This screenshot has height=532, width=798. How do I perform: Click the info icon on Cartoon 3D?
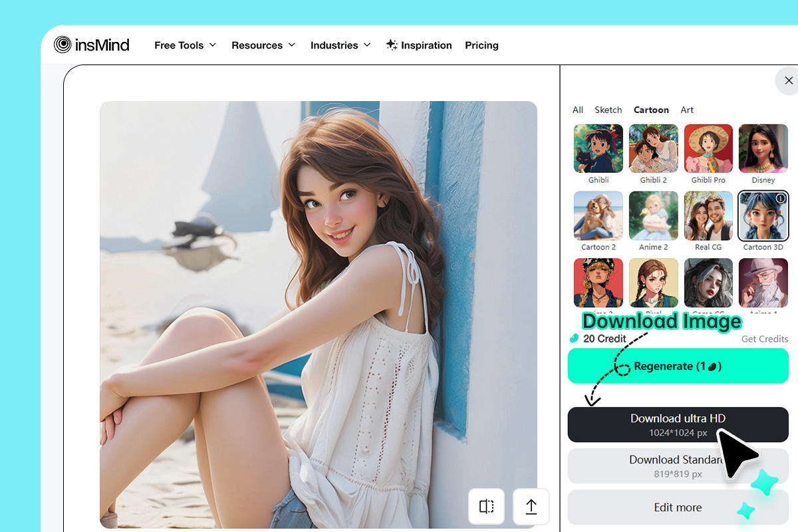(x=781, y=198)
